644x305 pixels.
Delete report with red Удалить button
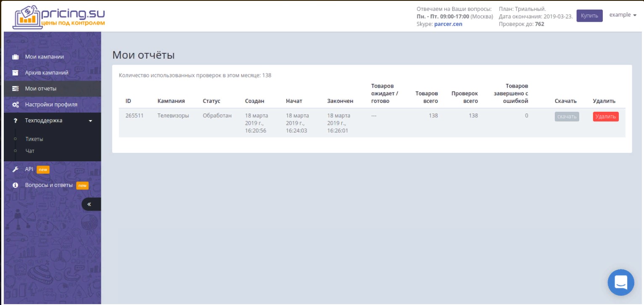pyautogui.click(x=606, y=117)
